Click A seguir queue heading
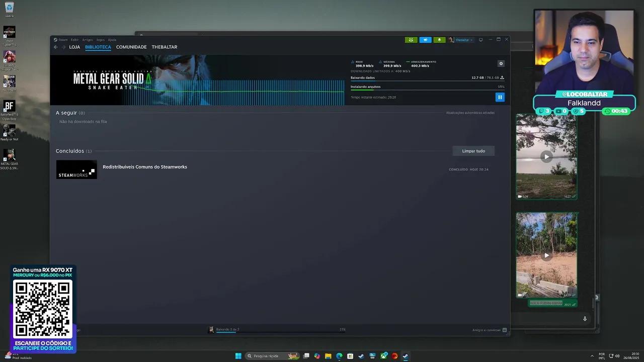This screenshot has width=644, height=362. tap(70, 113)
